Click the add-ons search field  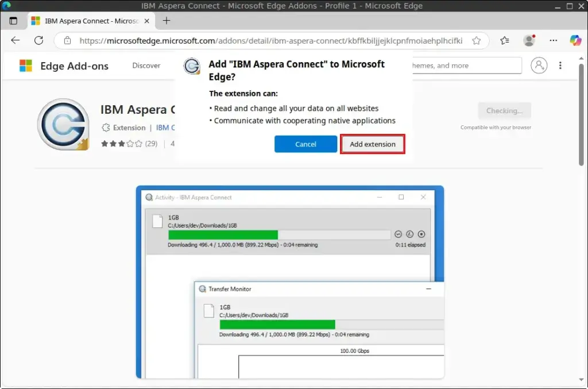[467, 66]
